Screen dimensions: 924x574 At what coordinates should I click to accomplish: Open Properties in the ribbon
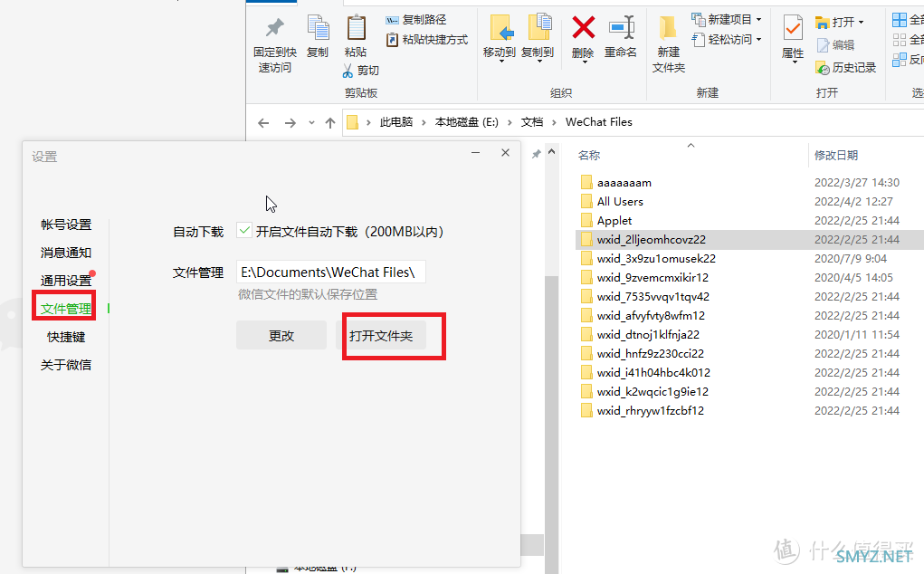point(793,38)
